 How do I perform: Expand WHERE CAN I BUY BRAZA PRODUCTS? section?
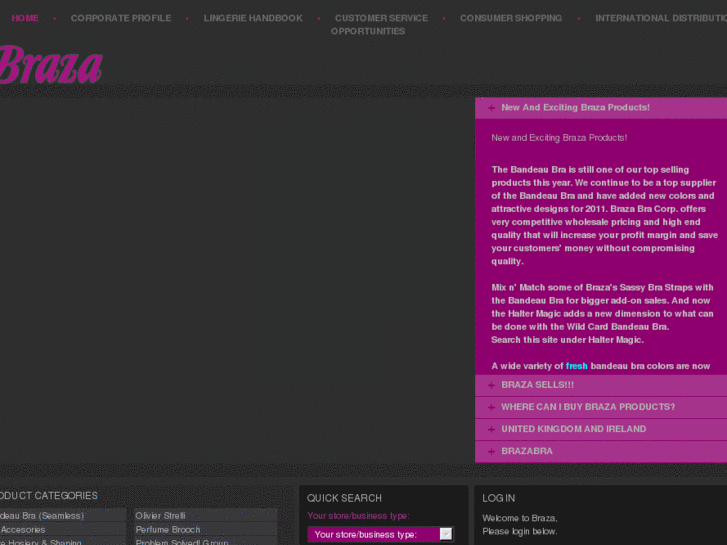601,407
